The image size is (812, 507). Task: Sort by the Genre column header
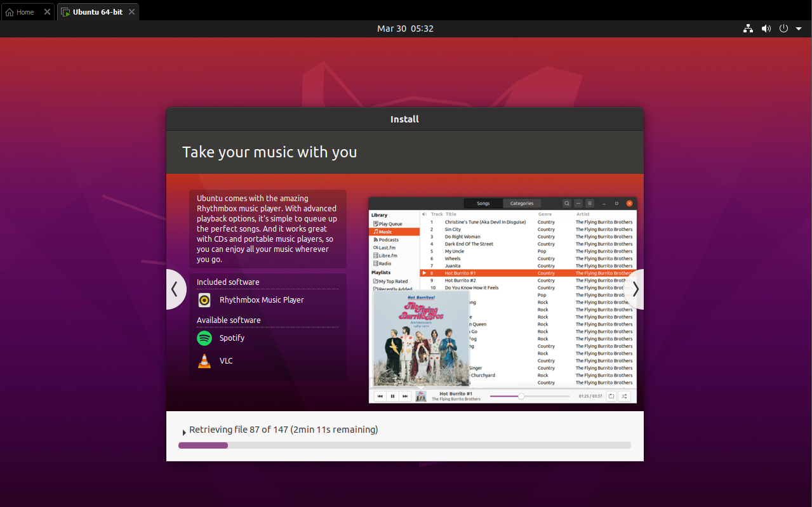pos(545,214)
